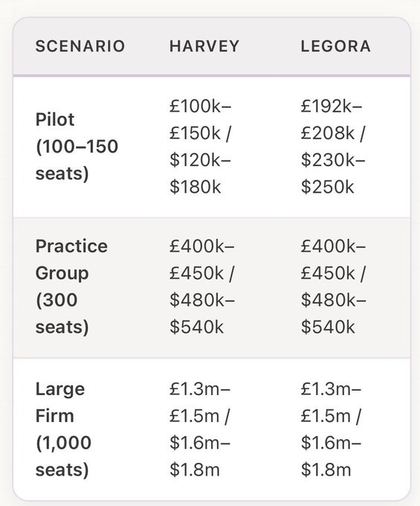Viewport: 420px width, 506px height.
Task: Click the $540k value under Harvey
Action: click(197, 327)
